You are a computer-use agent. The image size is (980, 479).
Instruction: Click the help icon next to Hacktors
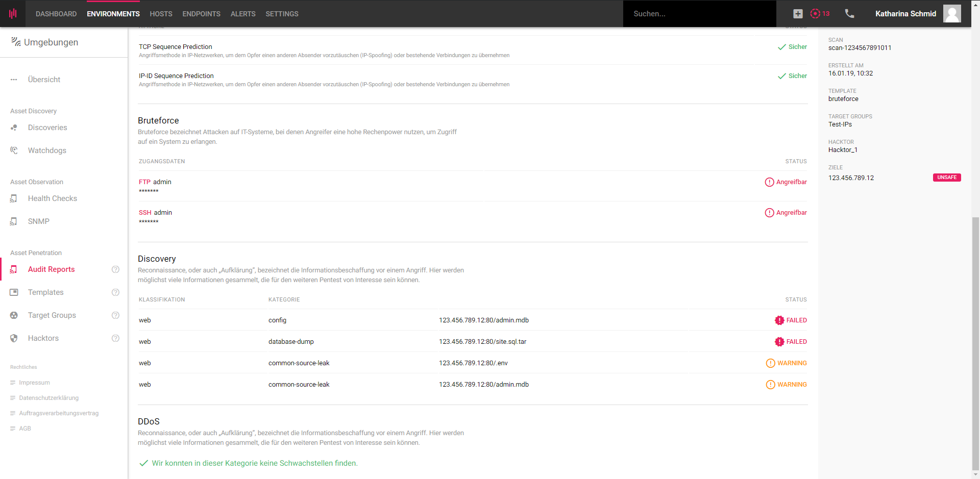[x=116, y=338]
